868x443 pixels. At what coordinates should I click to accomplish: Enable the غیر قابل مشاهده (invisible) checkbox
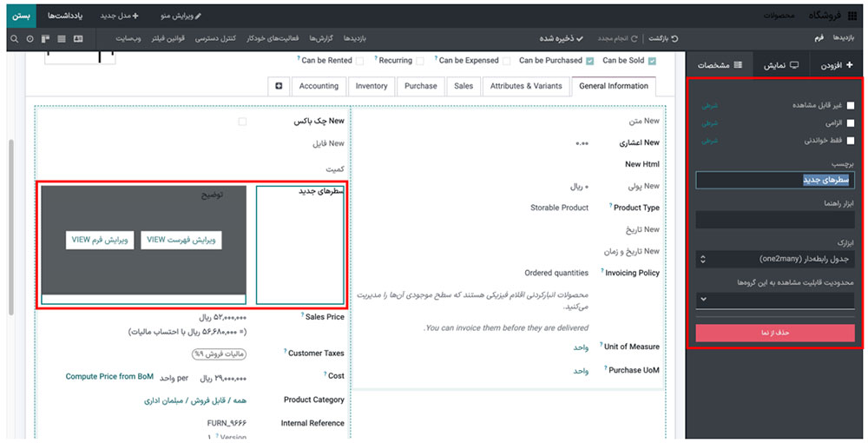tap(850, 105)
